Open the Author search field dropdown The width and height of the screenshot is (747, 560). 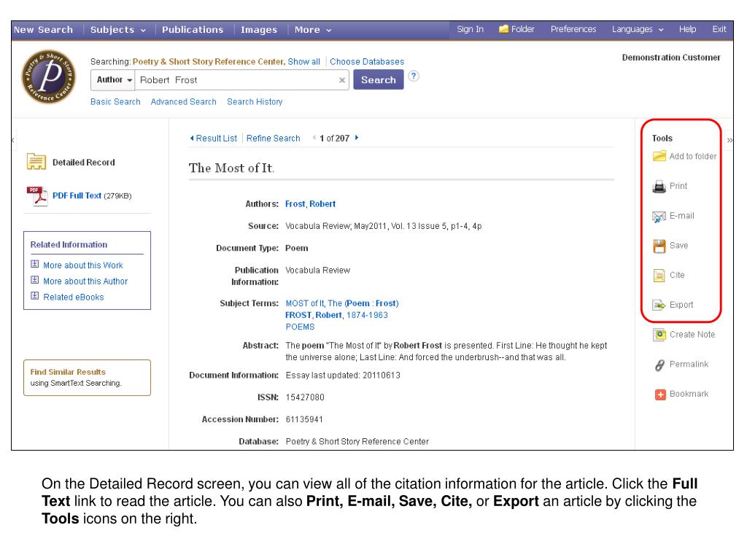[113, 80]
